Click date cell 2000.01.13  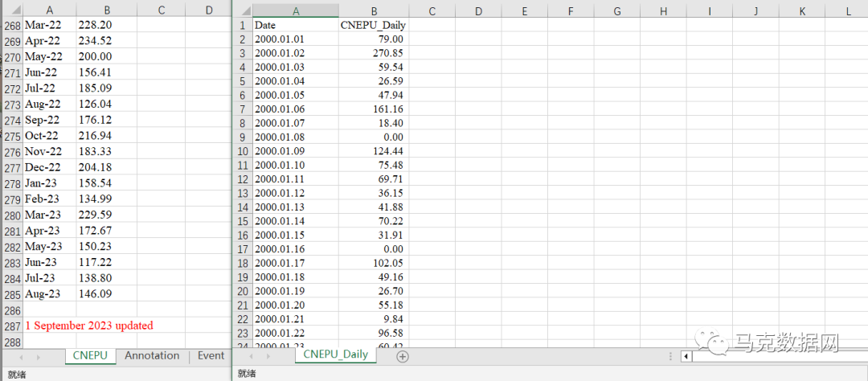296,207
